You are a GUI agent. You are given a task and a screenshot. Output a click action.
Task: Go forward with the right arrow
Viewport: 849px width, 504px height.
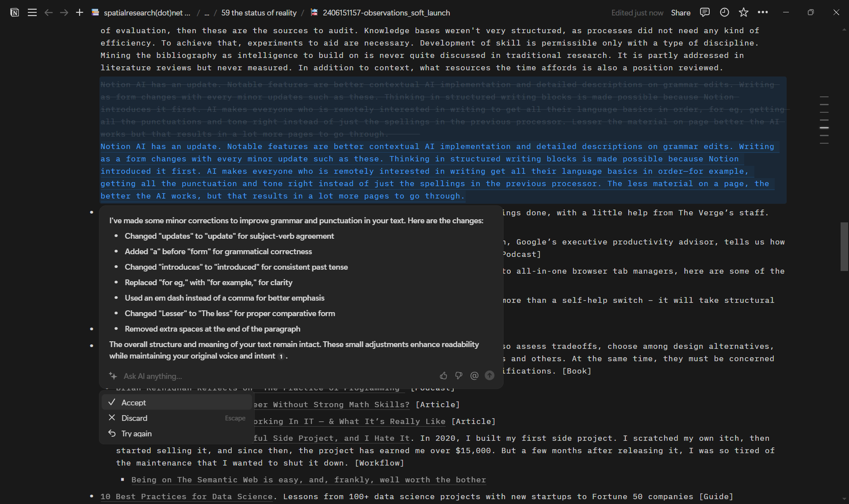[x=64, y=12]
